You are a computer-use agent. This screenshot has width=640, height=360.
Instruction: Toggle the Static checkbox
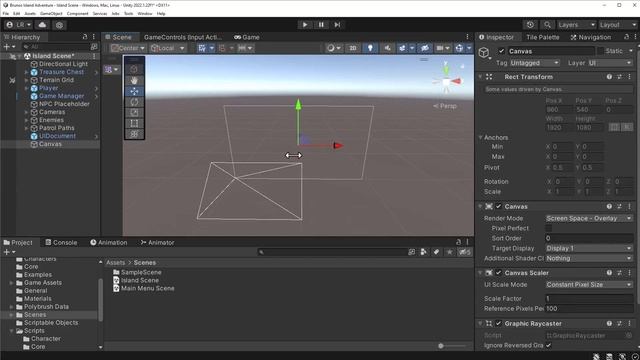pyautogui.click(x=600, y=51)
